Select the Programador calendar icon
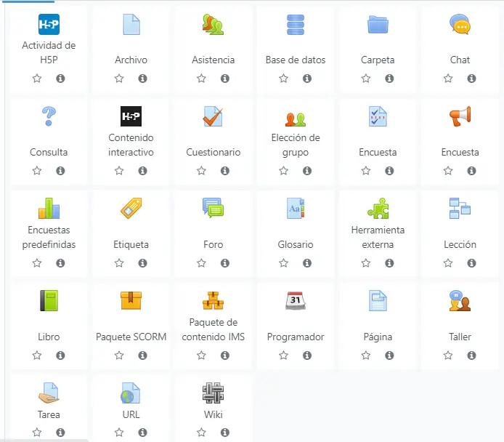Screen dimensions: 504x442 tap(296, 301)
